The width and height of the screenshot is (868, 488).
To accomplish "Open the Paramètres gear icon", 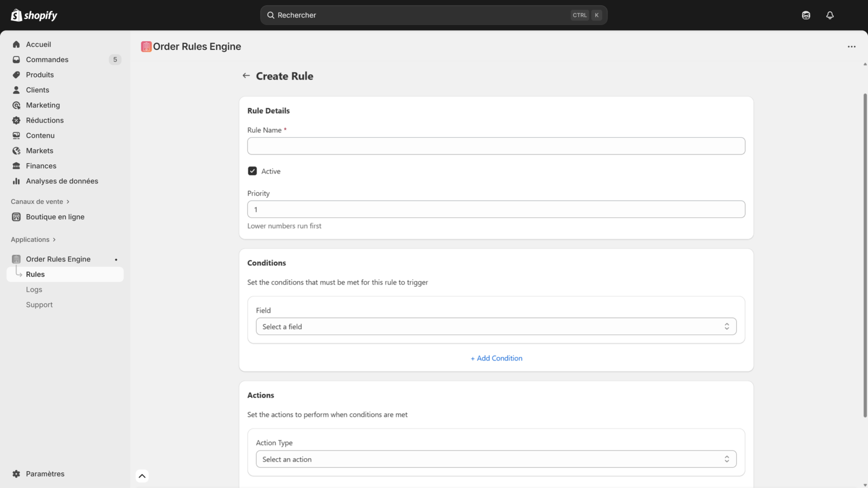I will [x=16, y=473].
